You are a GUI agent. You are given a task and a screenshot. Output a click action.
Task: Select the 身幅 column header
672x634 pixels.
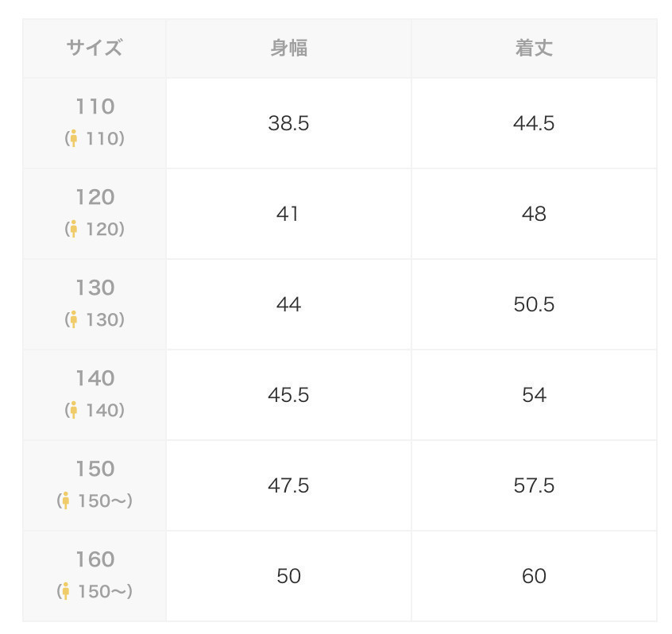(x=289, y=48)
